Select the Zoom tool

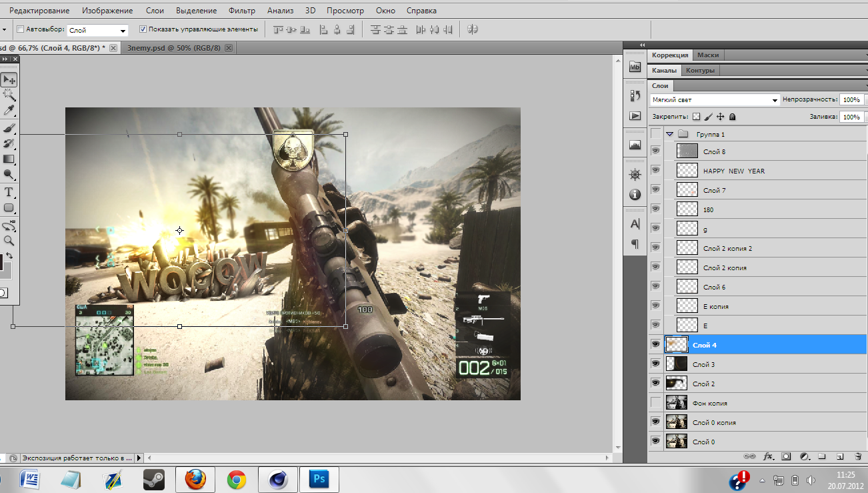[x=9, y=241]
